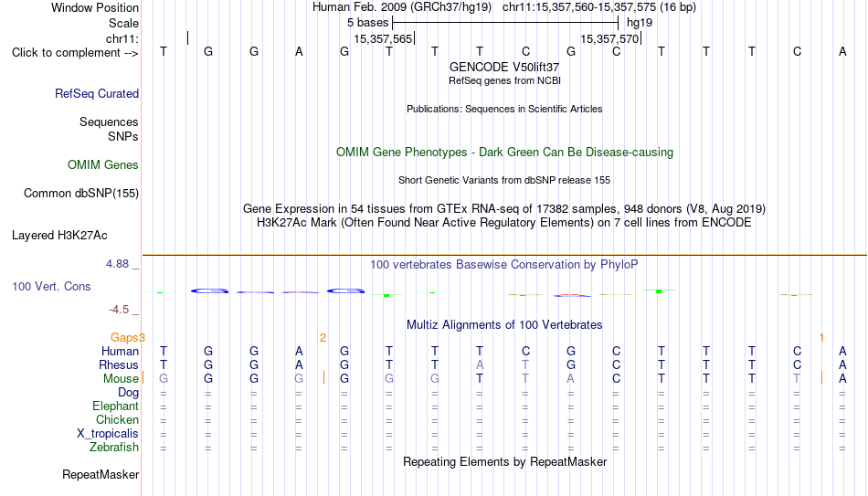Click the orange gap number 2 in Gaps row
The width and height of the screenshot is (868, 496).
click(323, 338)
